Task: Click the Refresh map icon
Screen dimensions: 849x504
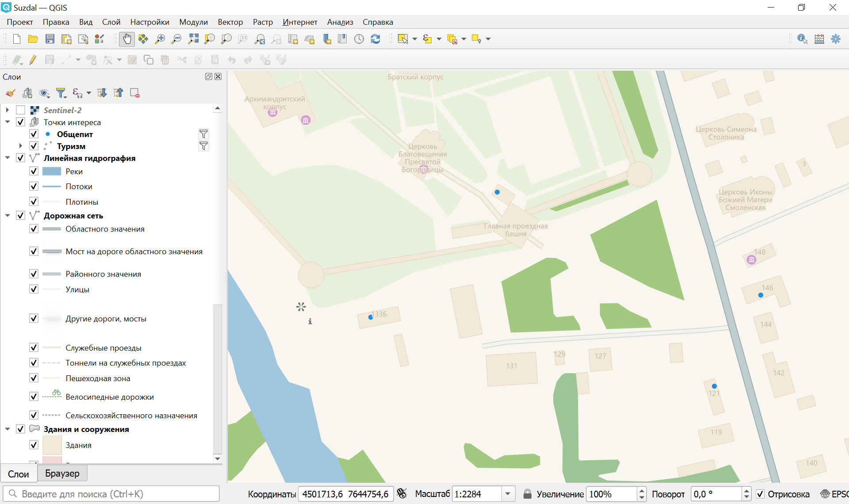Action: pos(375,39)
